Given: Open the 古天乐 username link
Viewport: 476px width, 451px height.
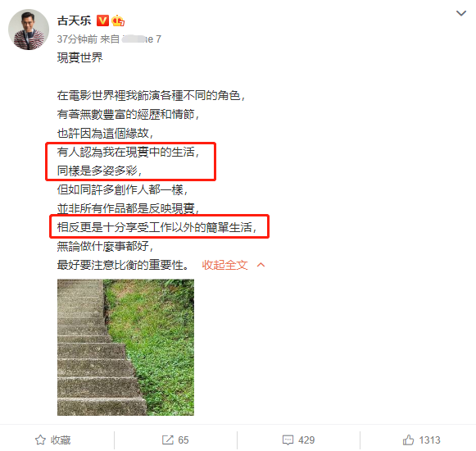Looking at the screenshot, I should coord(74,21).
